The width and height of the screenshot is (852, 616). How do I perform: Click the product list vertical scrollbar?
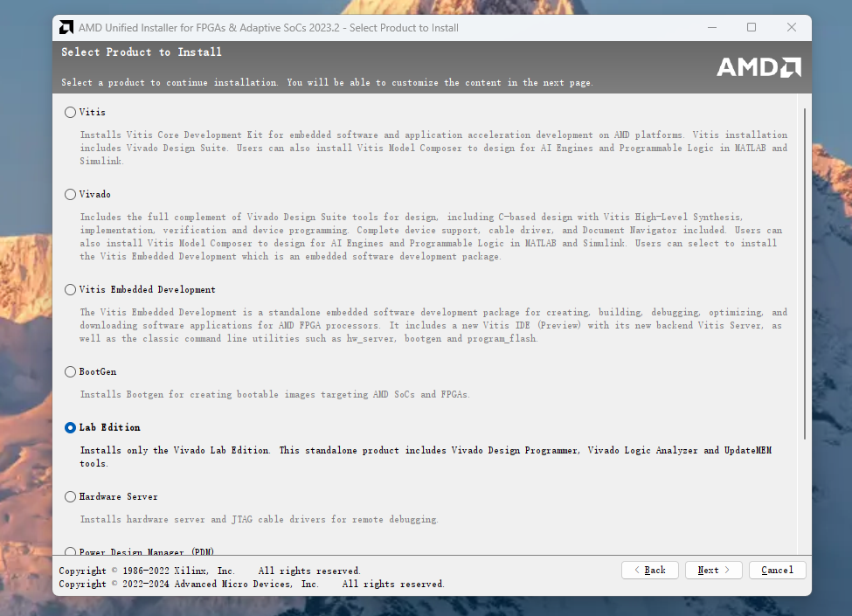coord(804,273)
